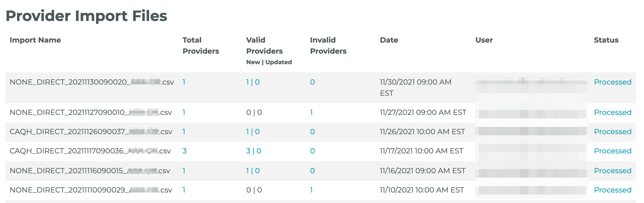Image resolution: width=644 pixels, height=203 pixels.
Task: Click the Import Name column header
Action: (35, 40)
